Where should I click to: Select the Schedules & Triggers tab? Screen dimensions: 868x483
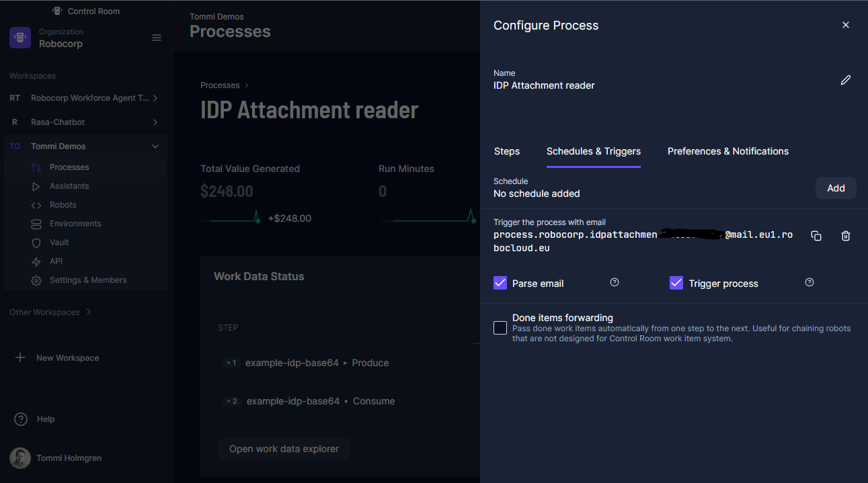point(594,151)
